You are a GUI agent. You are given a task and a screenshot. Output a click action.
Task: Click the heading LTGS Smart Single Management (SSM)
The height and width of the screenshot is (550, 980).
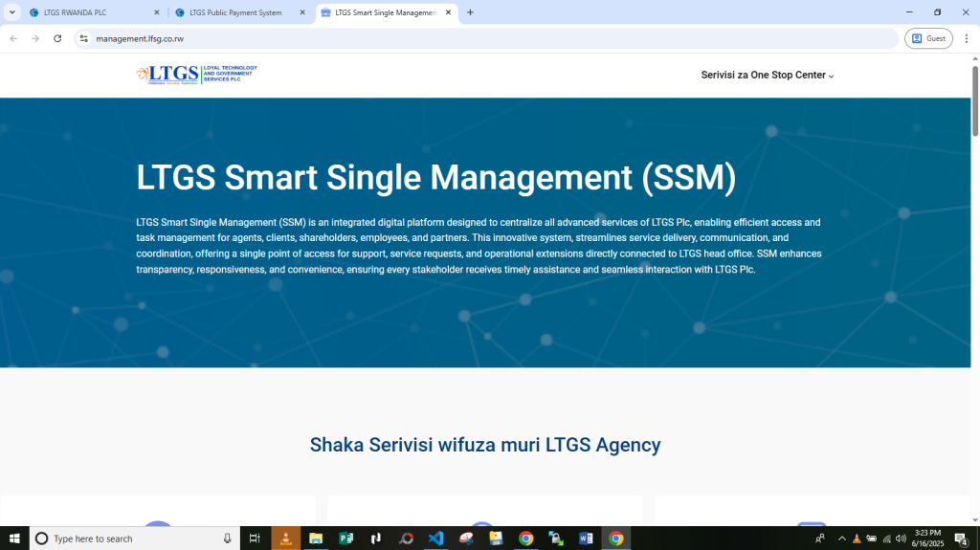click(x=436, y=178)
